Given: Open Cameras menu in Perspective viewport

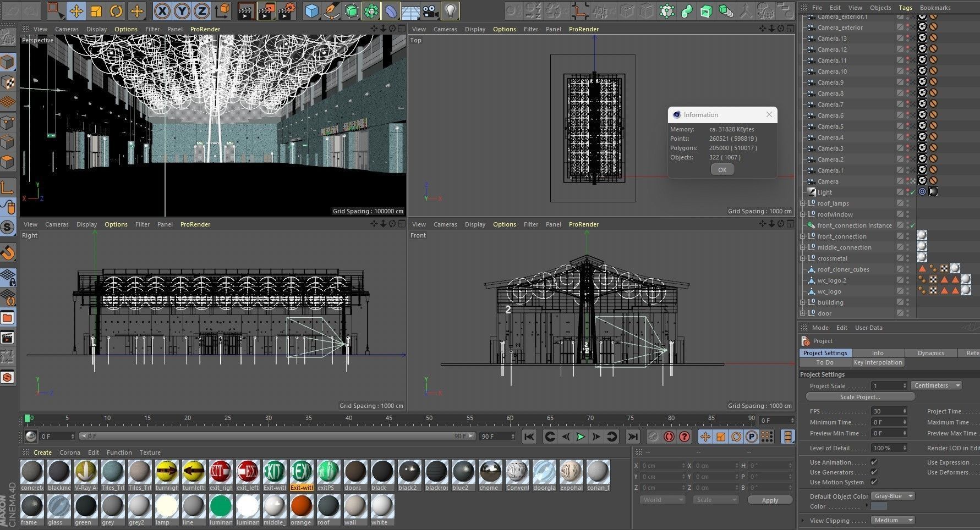Looking at the screenshot, I should tap(67, 29).
